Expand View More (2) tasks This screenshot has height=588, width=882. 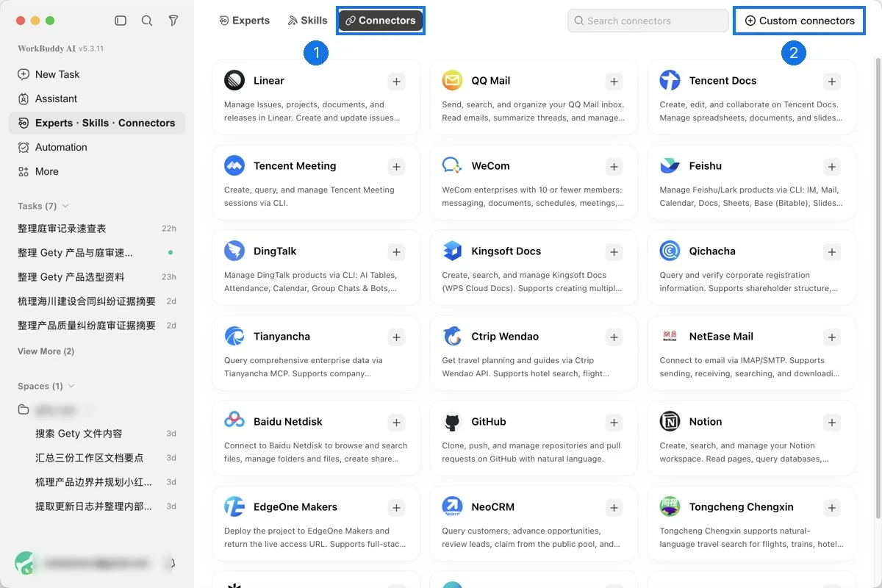tap(46, 351)
